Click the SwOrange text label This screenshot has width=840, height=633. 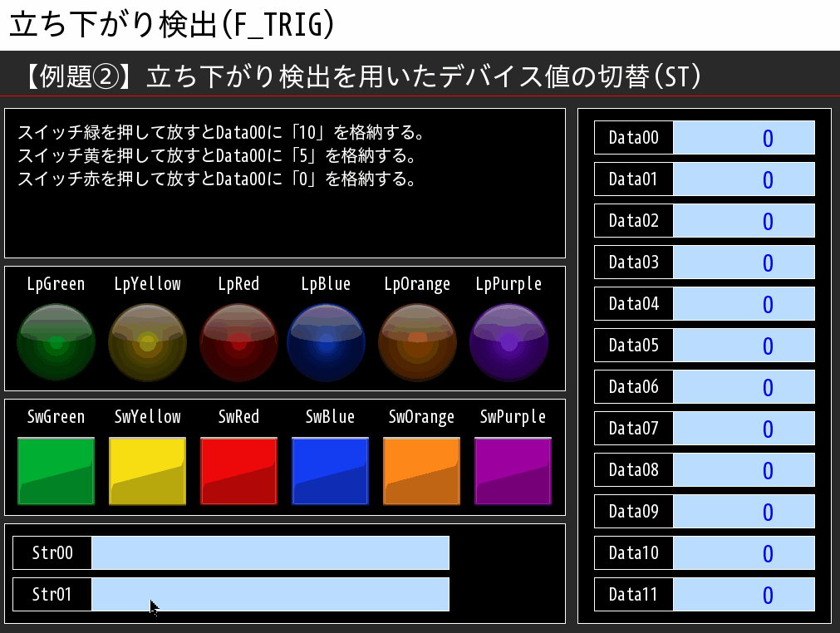[421, 417]
